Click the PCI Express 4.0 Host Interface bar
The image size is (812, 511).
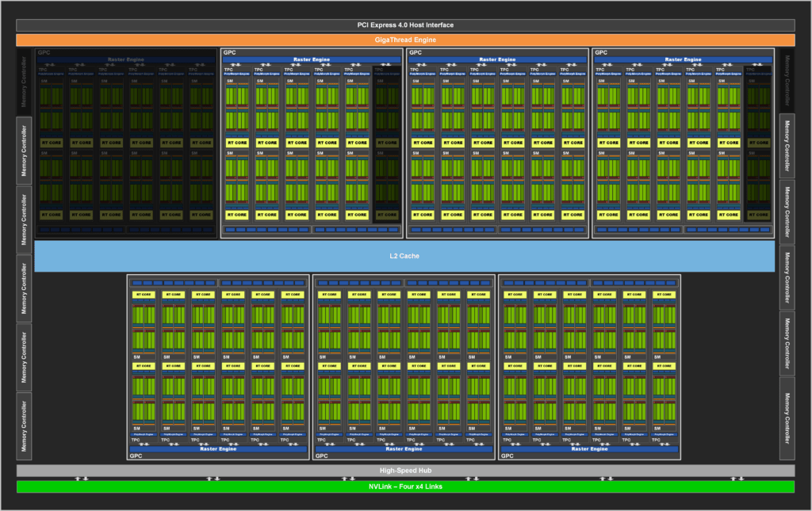[x=405, y=25]
